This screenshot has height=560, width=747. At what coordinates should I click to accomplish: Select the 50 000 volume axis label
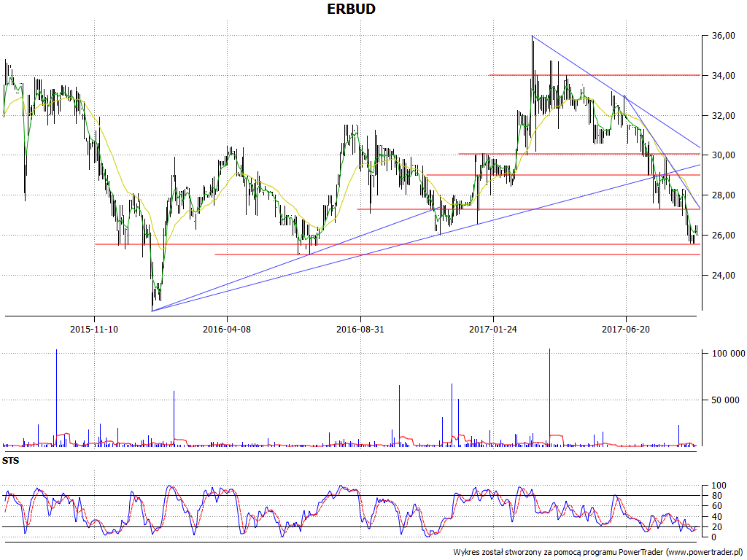pyautogui.click(x=726, y=400)
